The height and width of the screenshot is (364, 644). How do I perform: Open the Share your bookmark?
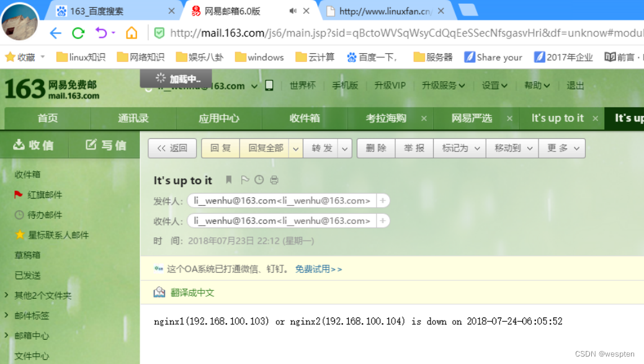click(493, 57)
